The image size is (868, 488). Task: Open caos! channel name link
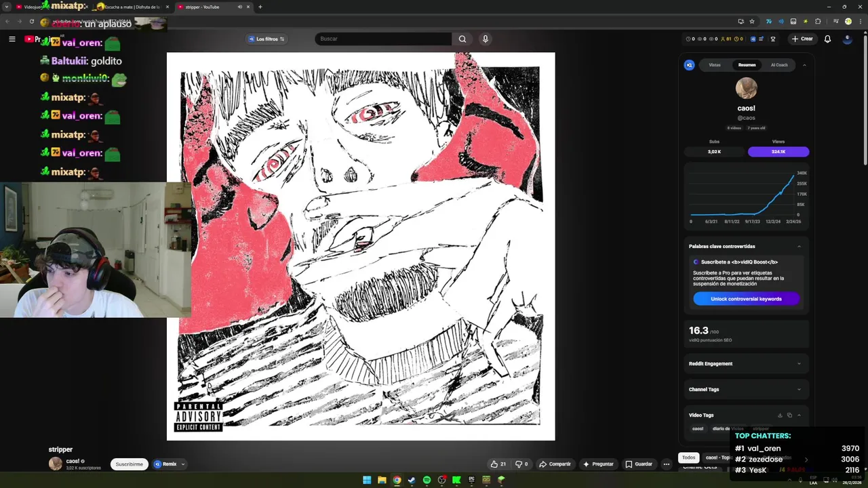(x=73, y=461)
